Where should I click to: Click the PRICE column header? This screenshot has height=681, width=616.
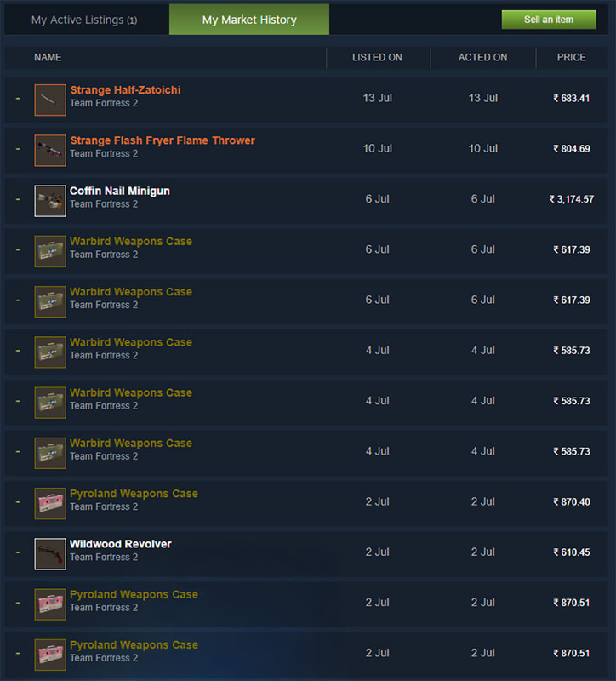point(571,57)
